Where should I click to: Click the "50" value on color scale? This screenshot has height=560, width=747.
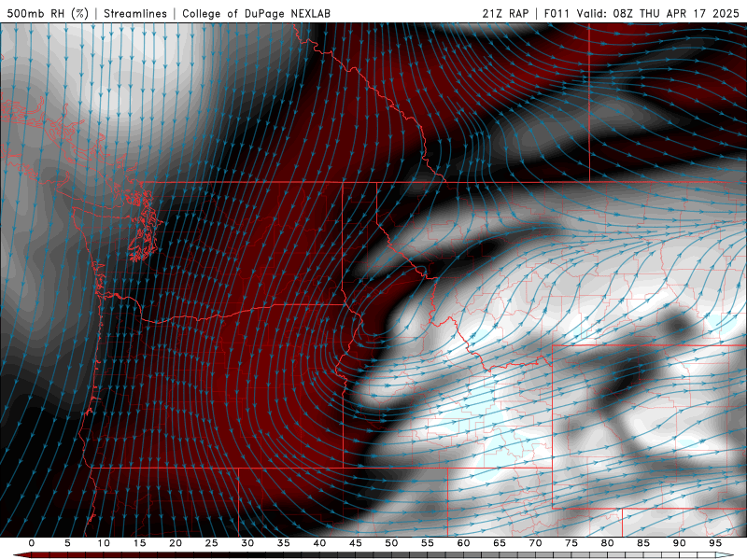pos(391,543)
